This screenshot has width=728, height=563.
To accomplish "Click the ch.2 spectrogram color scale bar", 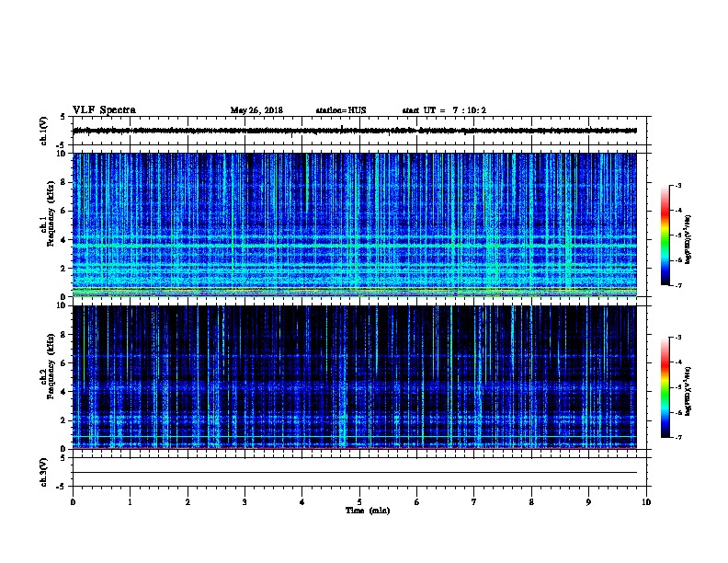I will (x=665, y=387).
